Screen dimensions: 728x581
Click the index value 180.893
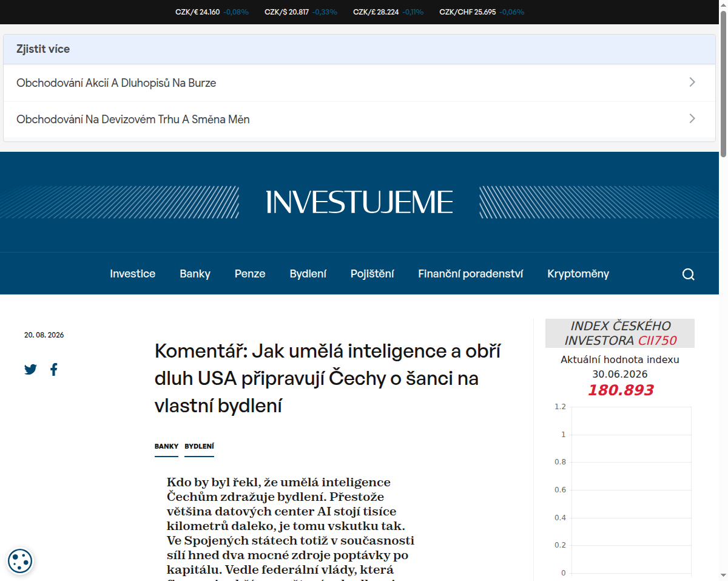620,390
